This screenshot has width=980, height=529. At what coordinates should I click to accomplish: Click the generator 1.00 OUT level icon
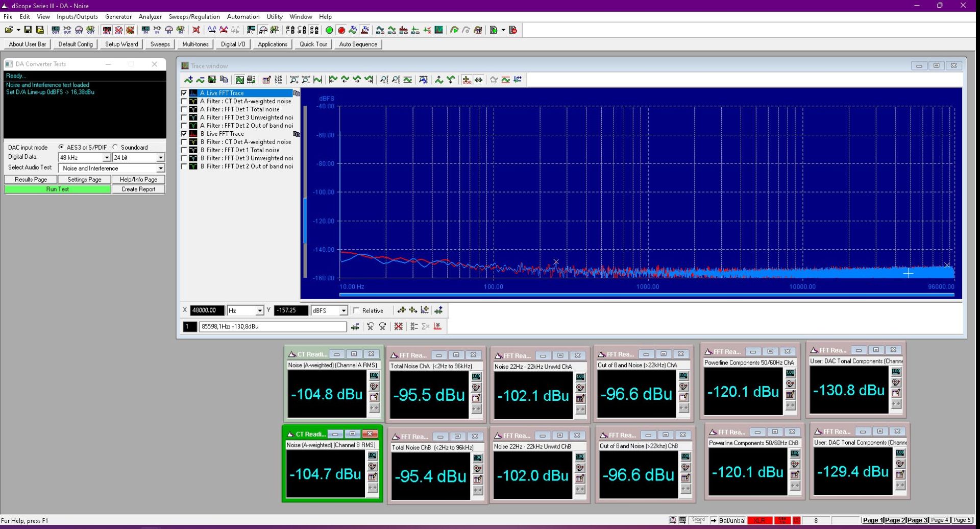click(x=56, y=30)
